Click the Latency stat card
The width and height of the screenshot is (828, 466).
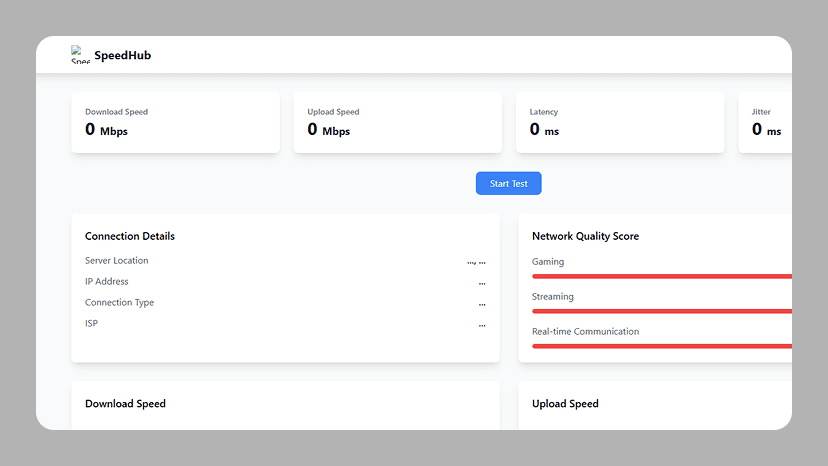tap(619, 122)
